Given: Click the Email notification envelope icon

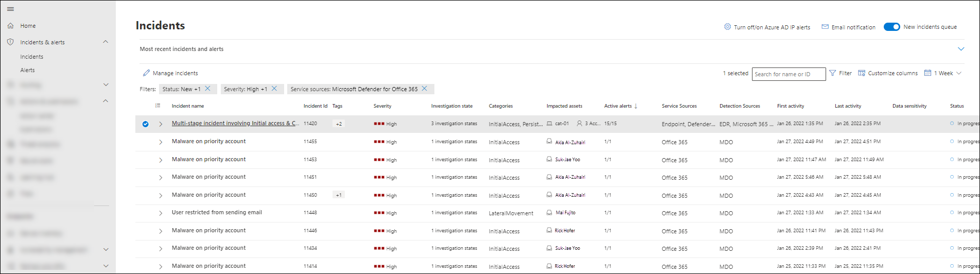Looking at the screenshot, I should click(825, 27).
